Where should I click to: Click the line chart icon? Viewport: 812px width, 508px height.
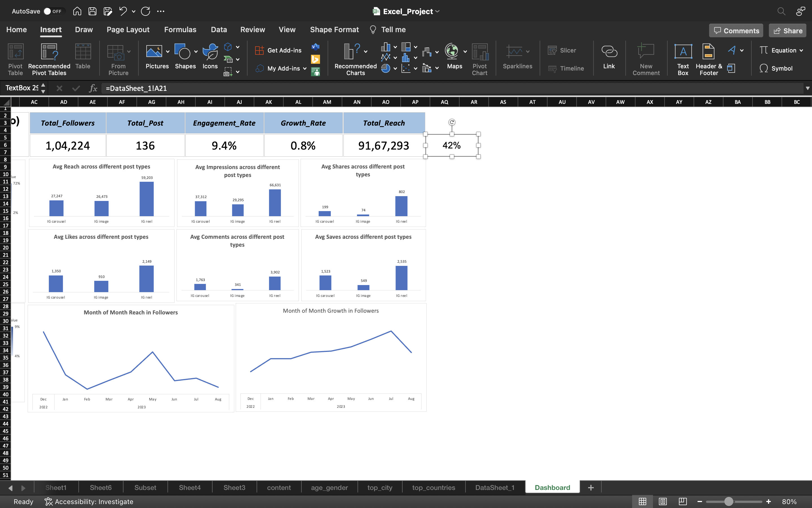coord(385,58)
